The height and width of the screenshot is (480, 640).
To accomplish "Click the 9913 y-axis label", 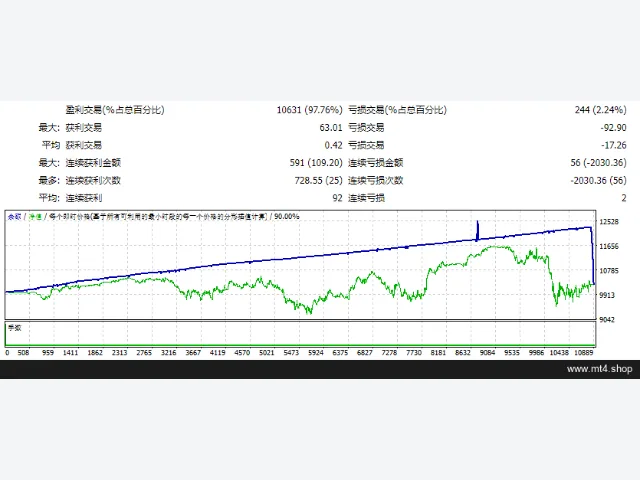I will pyautogui.click(x=607, y=295).
